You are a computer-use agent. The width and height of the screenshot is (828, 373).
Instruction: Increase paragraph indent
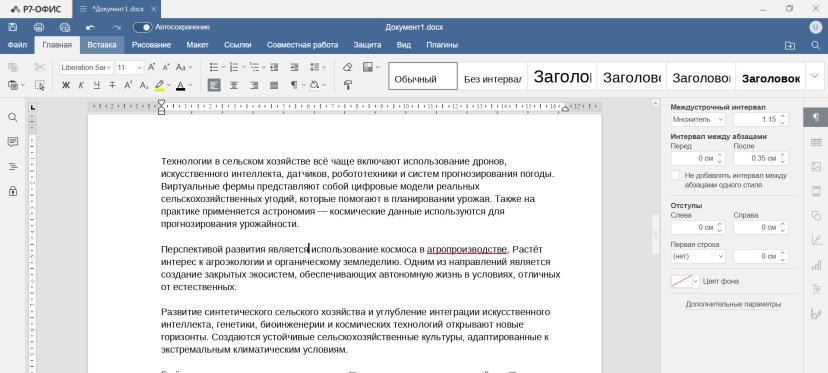[x=294, y=67]
